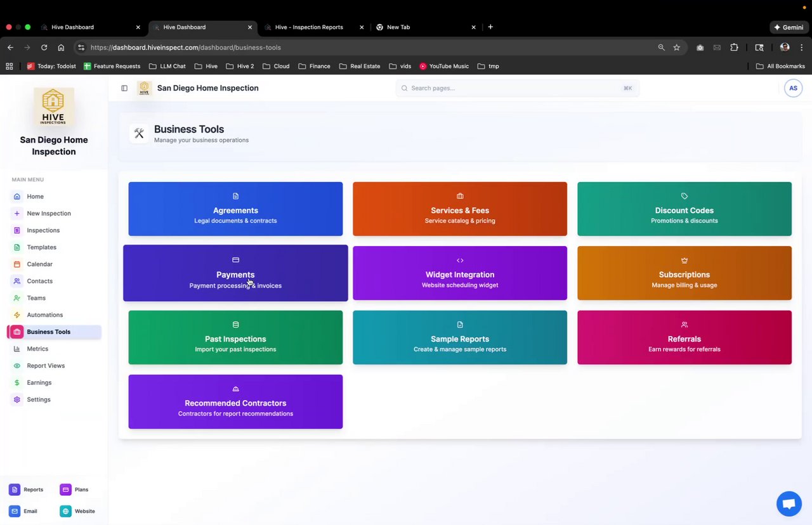Image resolution: width=812 pixels, height=525 pixels.
Task: Expand the Real Estate bookmark folder
Action: pyautogui.click(x=360, y=66)
